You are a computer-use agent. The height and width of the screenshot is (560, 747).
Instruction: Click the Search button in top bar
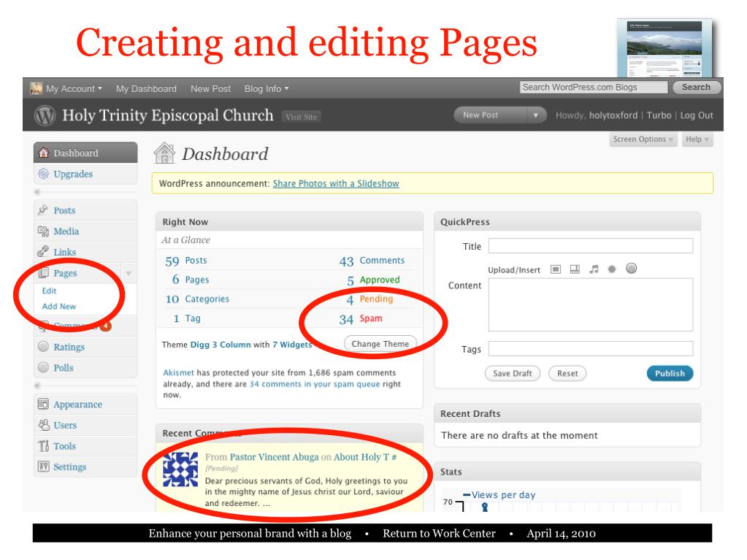click(x=696, y=87)
